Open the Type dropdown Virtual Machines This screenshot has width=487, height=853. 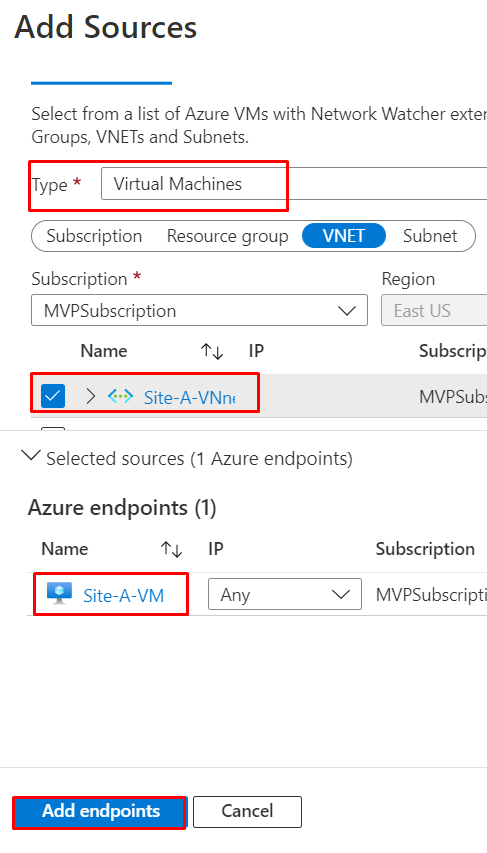[294, 184]
